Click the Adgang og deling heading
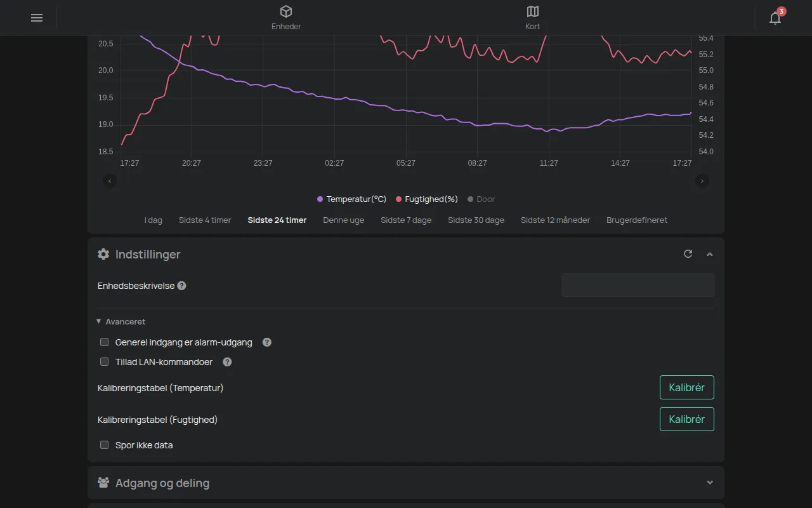 tap(162, 483)
